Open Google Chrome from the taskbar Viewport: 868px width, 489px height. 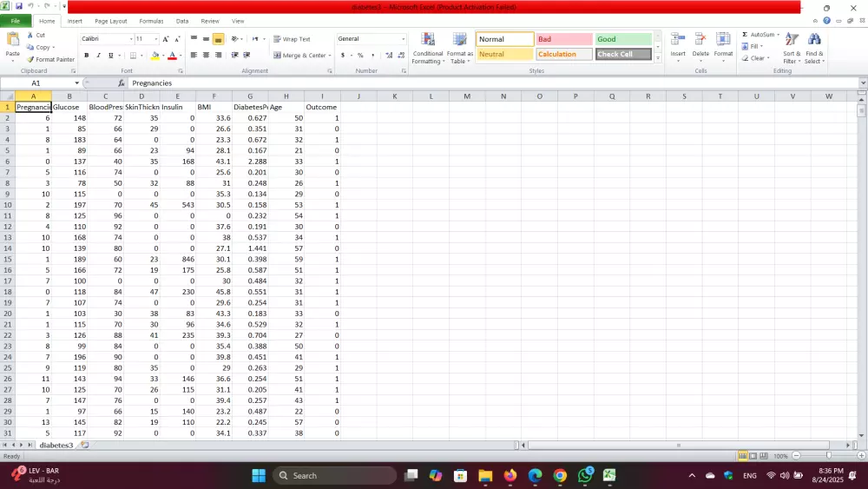[560, 476]
